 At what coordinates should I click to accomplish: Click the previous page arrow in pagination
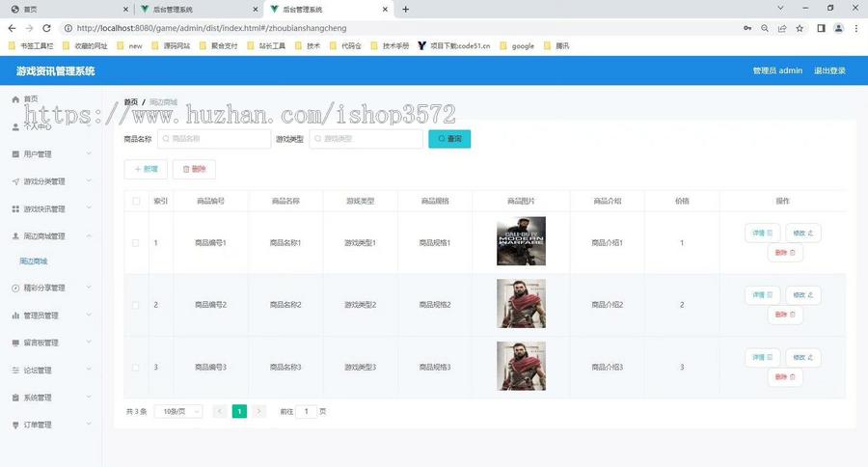[x=220, y=412]
